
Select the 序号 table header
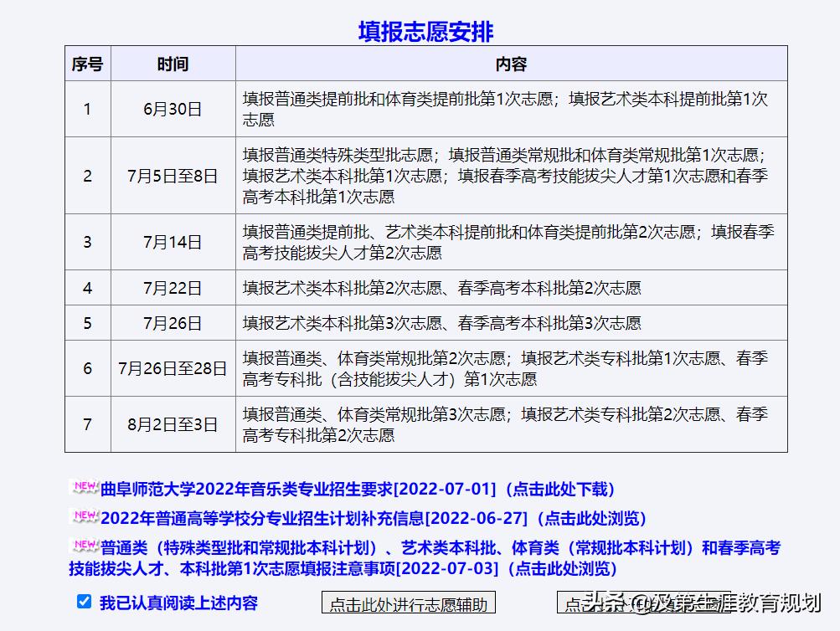[x=87, y=63]
